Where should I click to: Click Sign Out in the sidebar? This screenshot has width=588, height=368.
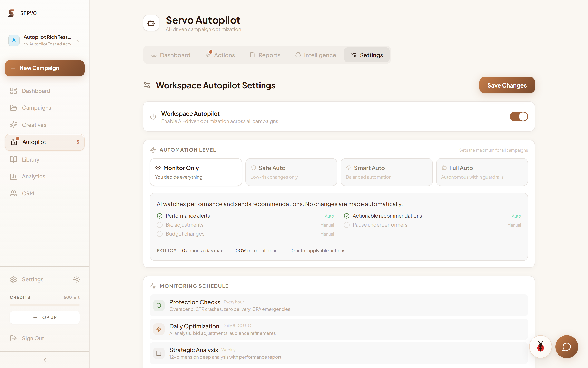tap(45, 338)
